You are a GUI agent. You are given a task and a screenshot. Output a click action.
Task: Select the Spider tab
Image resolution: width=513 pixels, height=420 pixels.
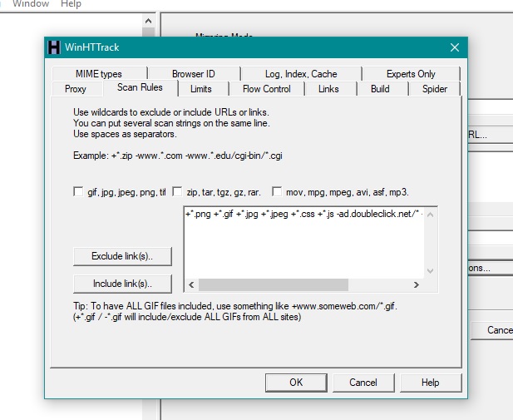[x=434, y=89]
